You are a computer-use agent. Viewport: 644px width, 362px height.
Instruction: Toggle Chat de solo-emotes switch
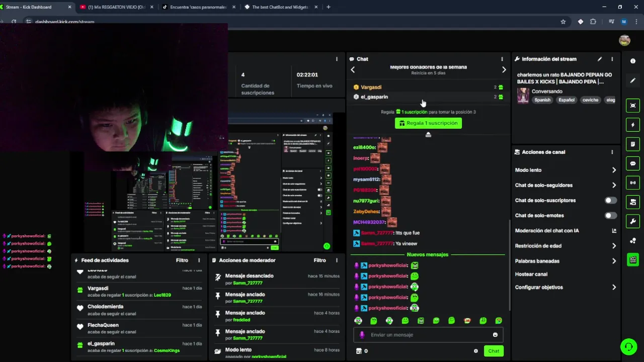click(610, 215)
